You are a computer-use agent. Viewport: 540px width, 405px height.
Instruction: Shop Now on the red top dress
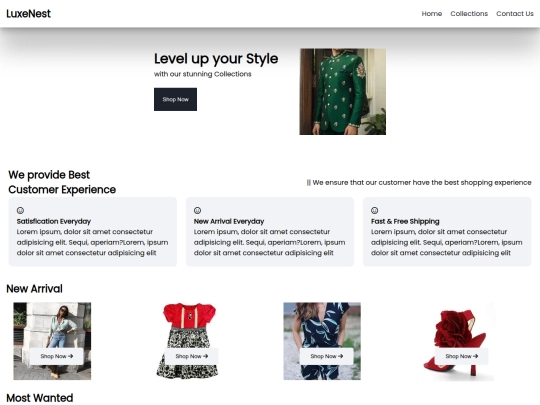[x=191, y=356]
